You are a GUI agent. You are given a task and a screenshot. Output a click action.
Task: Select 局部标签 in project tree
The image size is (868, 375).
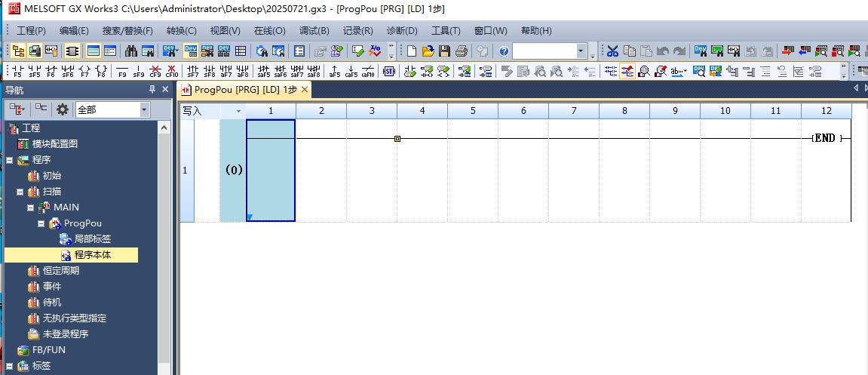pos(92,239)
